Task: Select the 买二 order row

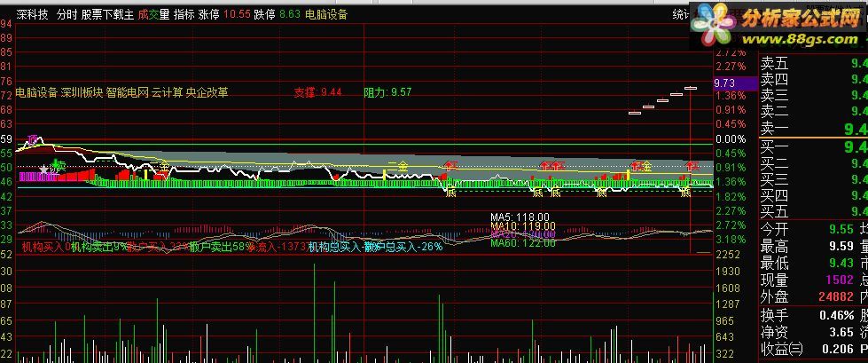Action: coord(814,163)
